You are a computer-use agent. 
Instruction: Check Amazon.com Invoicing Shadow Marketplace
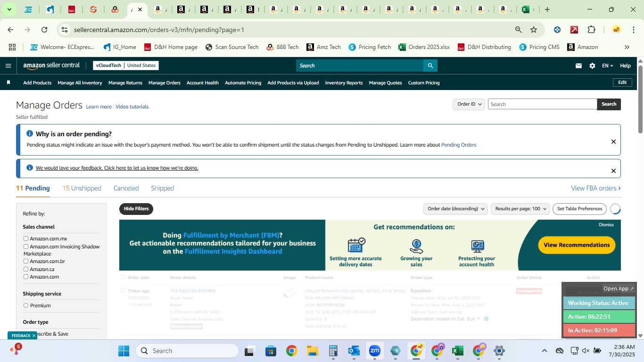[26, 247]
